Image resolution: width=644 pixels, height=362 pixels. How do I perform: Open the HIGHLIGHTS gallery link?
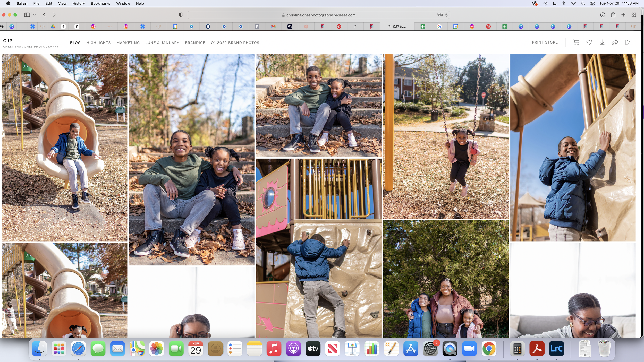(98, 43)
